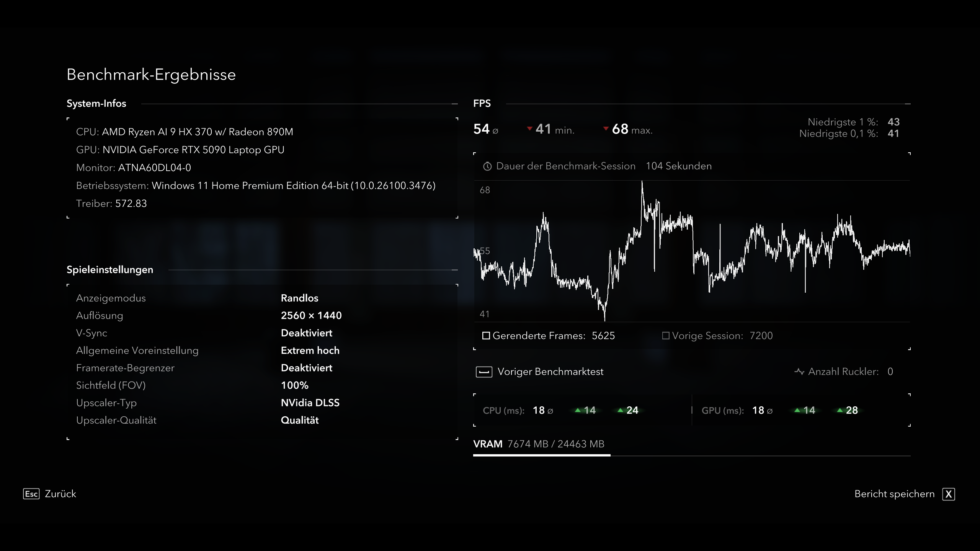This screenshot has height=551, width=980.
Task: Switch to the Spieleinstellungen section
Action: 109,269
